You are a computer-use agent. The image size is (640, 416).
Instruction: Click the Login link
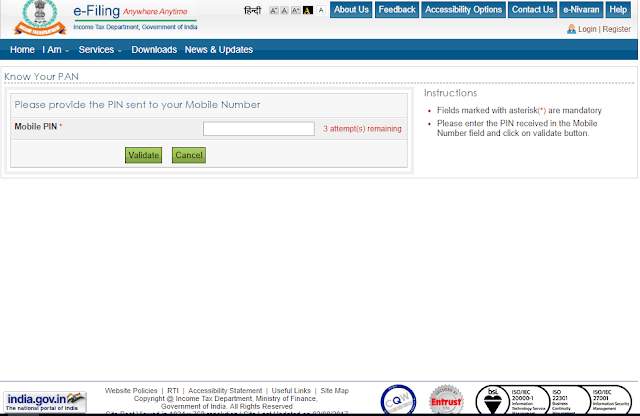click(587, 29)
